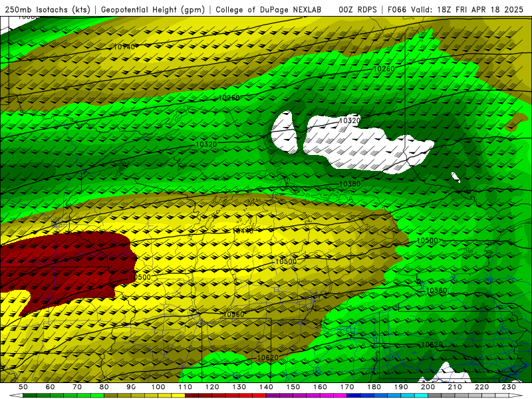Click the right arrow end of the color bar
Viewport: 532px width, 399px height.
pyautogui.click(x=516, y=396)
